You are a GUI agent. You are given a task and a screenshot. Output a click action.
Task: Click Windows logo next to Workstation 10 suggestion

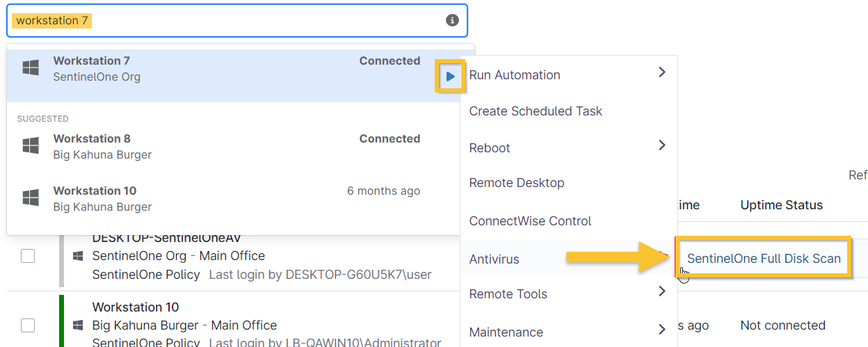coord(31,198)
